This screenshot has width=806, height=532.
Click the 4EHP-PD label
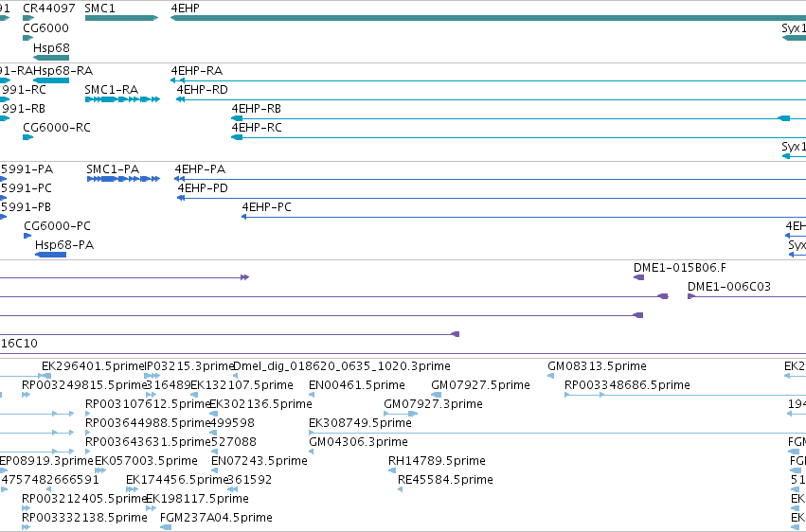pos(203,188)
